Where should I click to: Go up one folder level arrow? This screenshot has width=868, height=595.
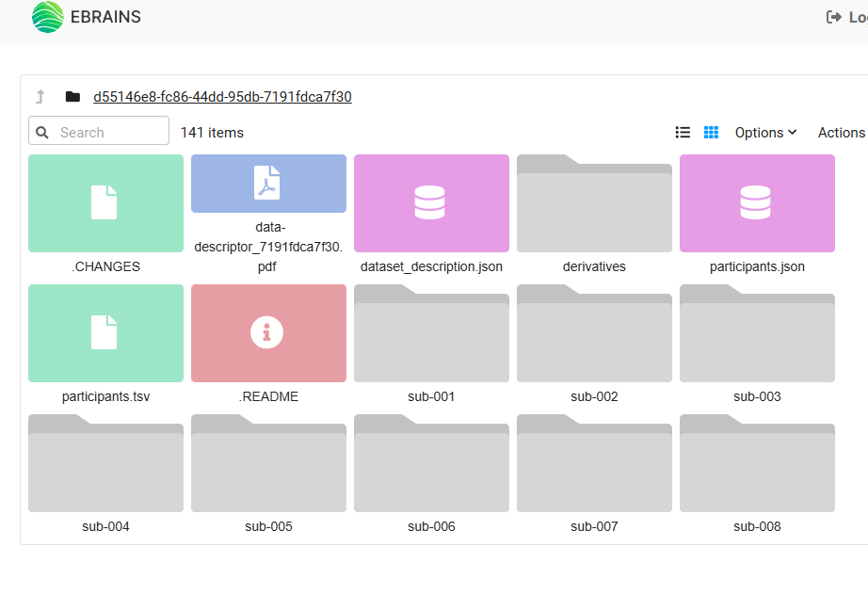pos(40,97)
